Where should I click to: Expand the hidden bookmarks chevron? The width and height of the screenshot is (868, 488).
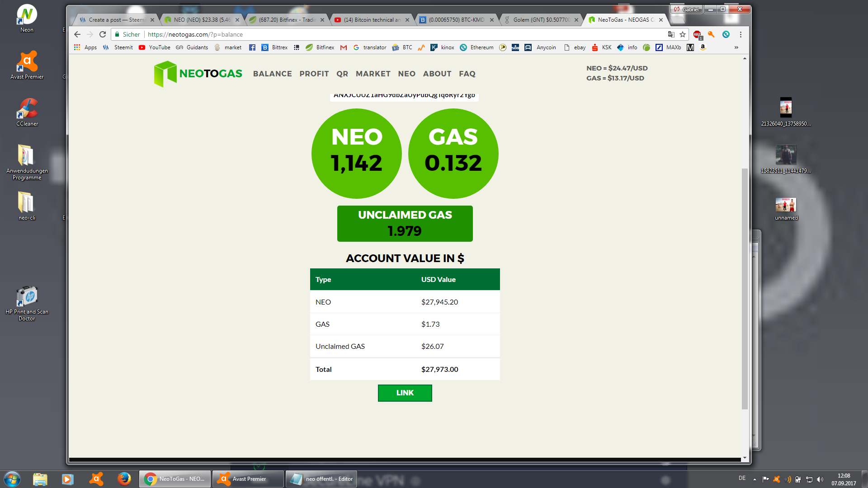pos(736,47)
